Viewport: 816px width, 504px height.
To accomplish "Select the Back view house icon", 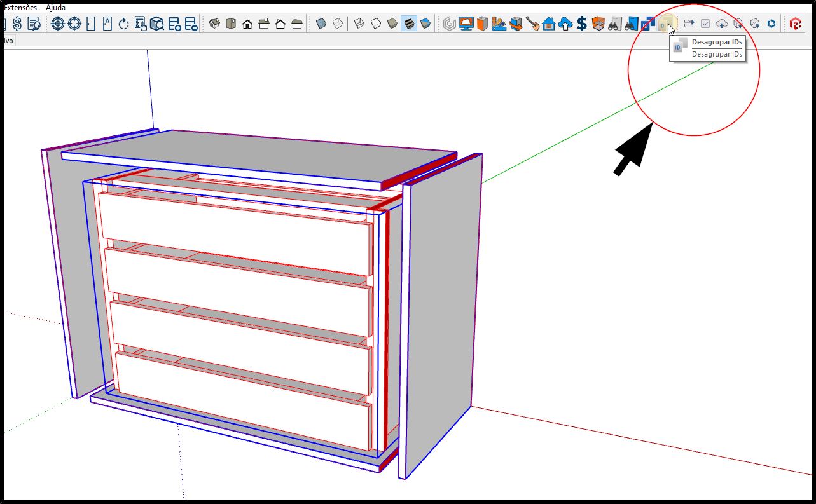I will pos(280,24).
